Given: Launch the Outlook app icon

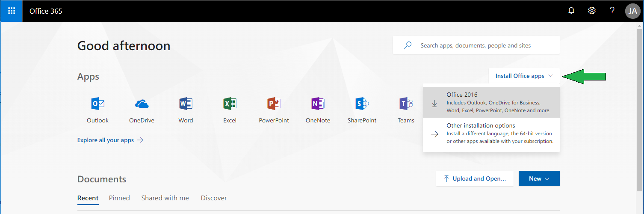Looking at the screenshot, I should coord(97,104).
